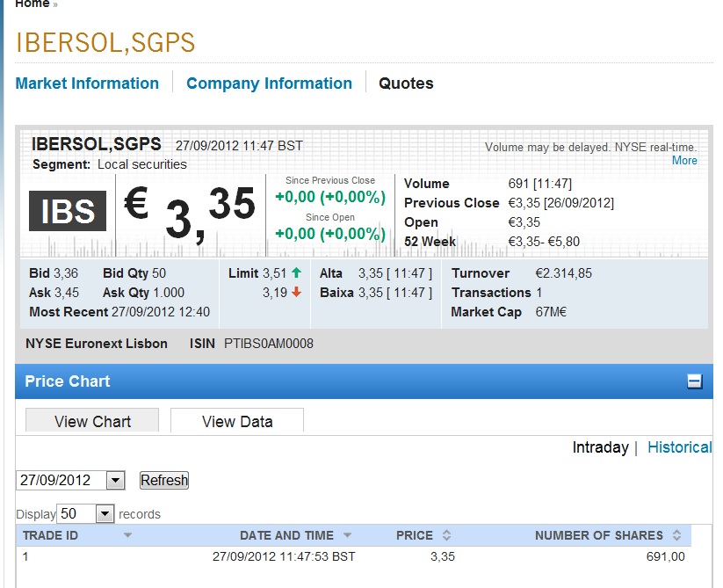Click the 52 Week range €3,35- €5,80
This screenshot has width=723, height=588.
[544, 242]
